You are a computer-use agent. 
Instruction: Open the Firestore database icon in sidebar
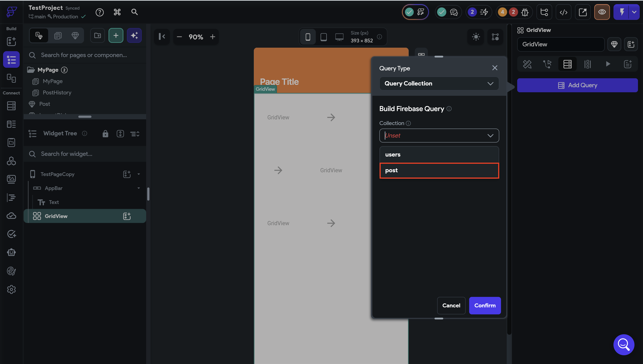click(x=11, y=106)
